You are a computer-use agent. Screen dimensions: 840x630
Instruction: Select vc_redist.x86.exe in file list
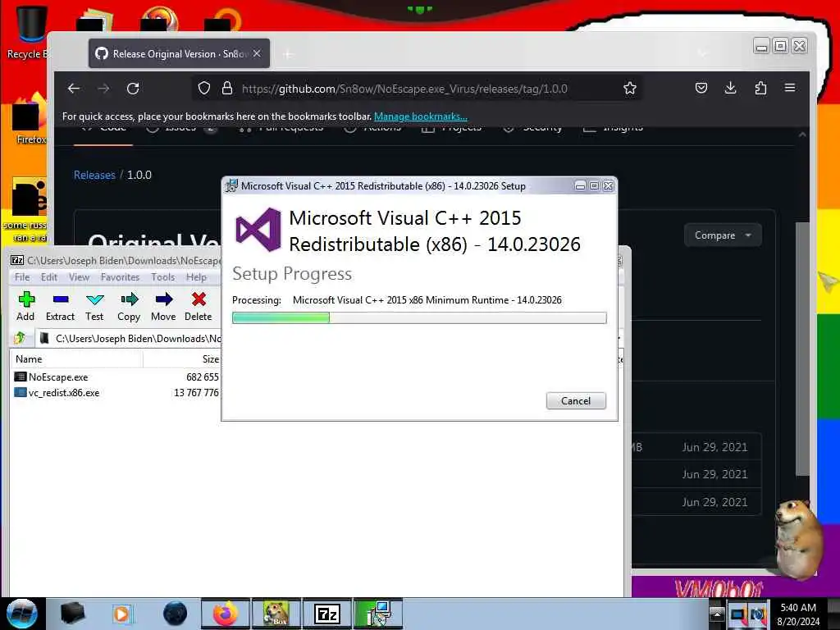[64, 393]
